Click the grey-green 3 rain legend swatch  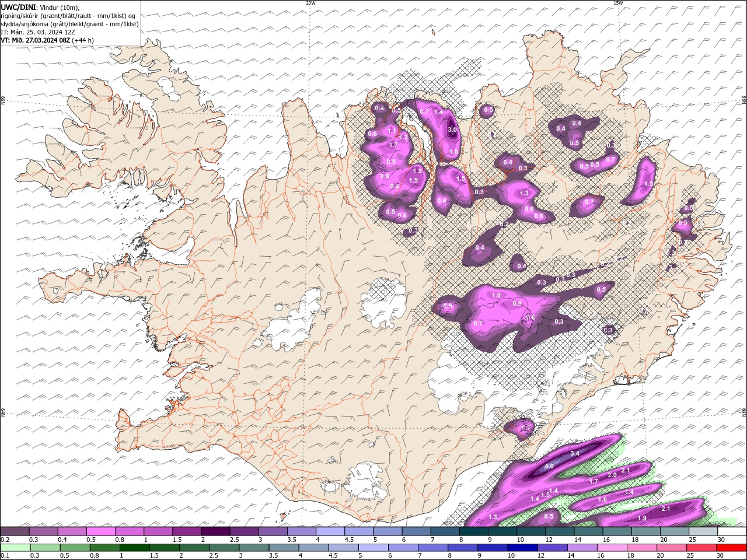pos(254,548)
